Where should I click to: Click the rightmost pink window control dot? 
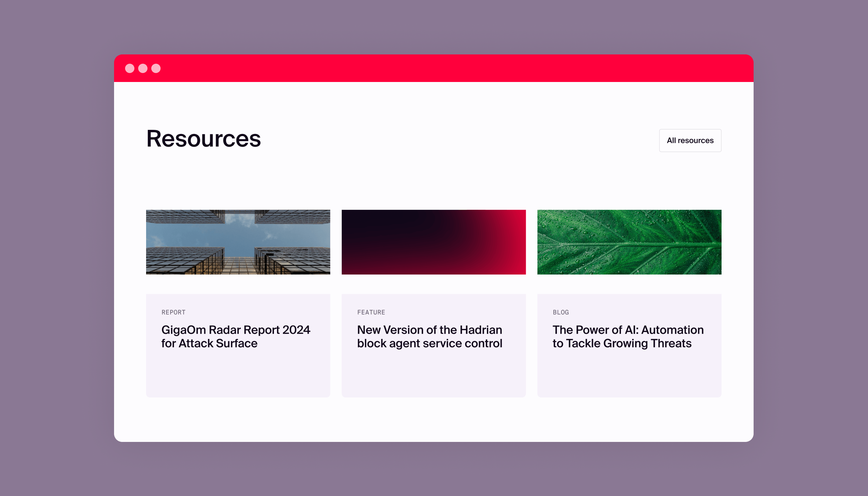pos(157,68)
